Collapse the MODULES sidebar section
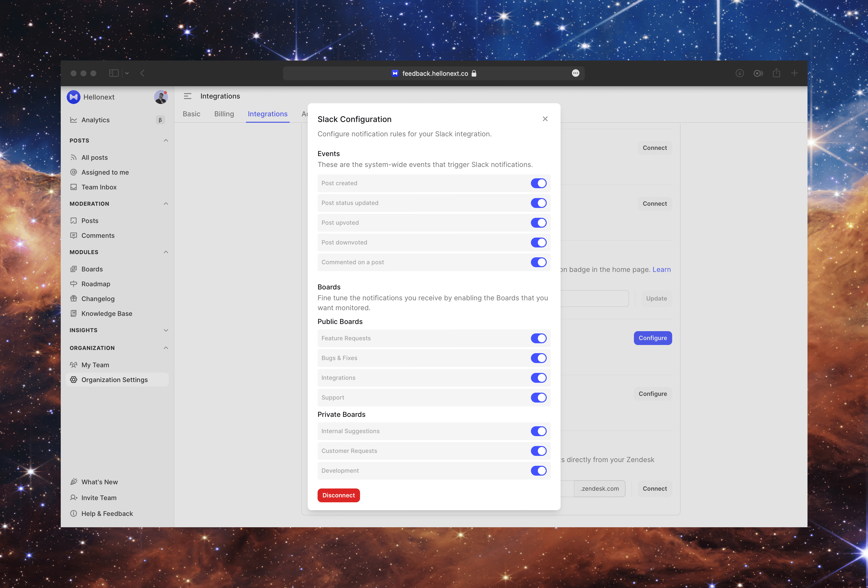The width and height of the screenshot is (868, 588). (x=166, y=252)
